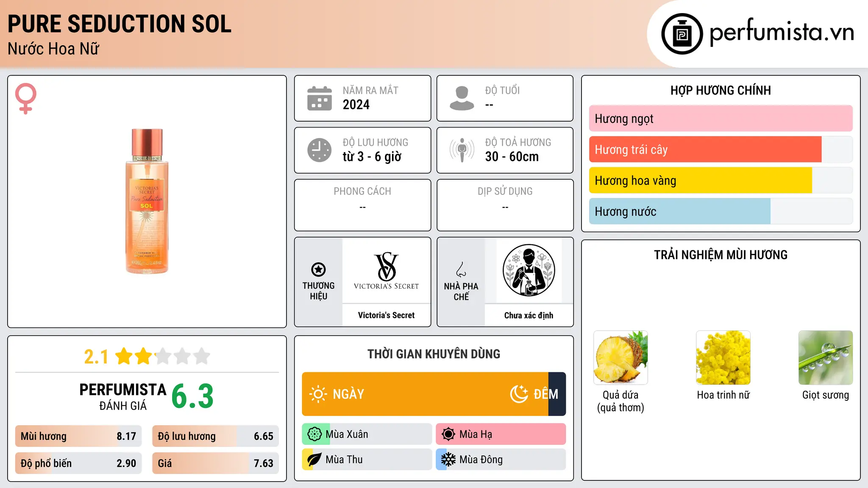
Task: Click the spring flower icon for Mùa Xuân
Action: (x=314, y=434)
